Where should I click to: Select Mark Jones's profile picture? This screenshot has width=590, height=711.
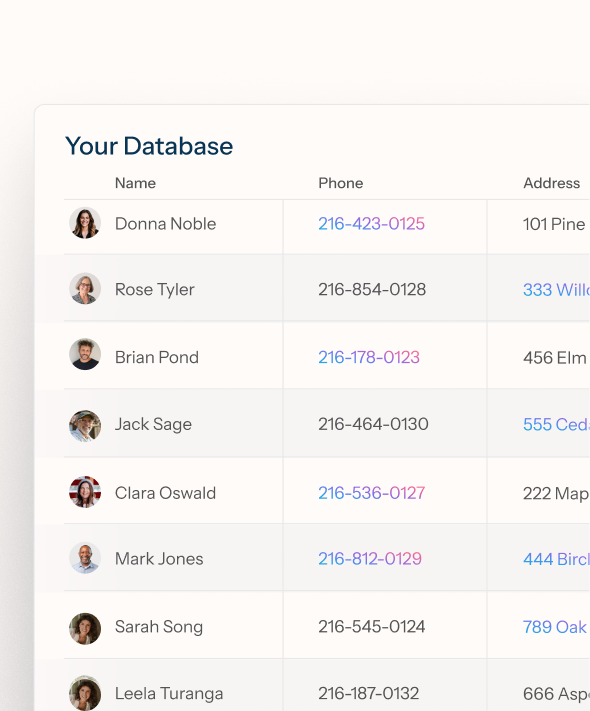click(85, 558)
